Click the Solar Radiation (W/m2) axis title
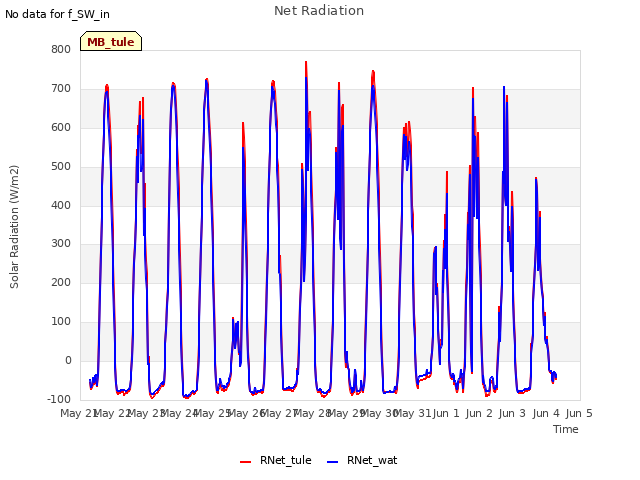 (x=14, y=227)
